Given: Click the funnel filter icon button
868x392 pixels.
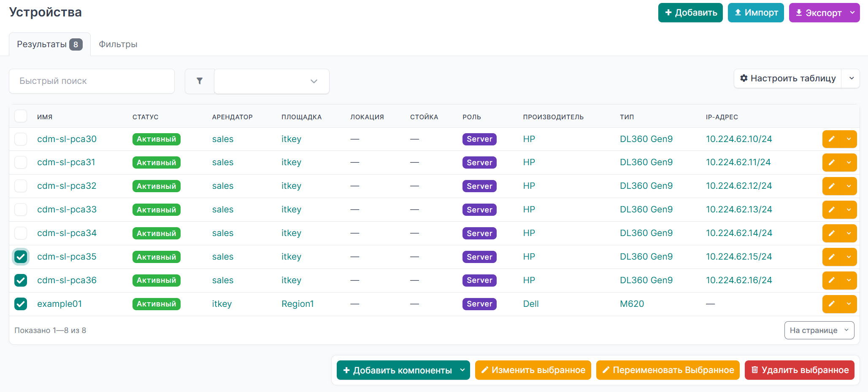Looking at the screenshot, I should 200,81.
